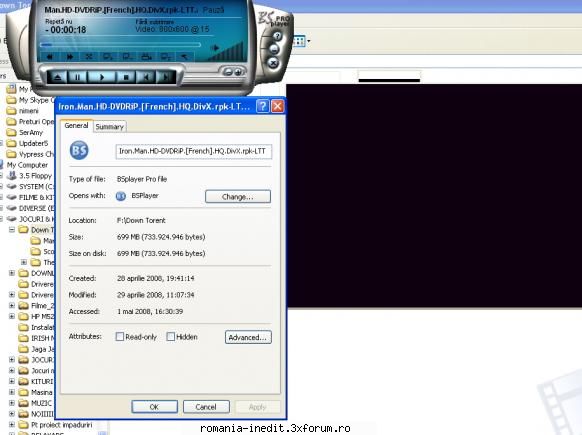Click the small zoom-in plus button in BSPlayer
The width and height of the screenshot is (582, 435).
[x=238, y=72]
